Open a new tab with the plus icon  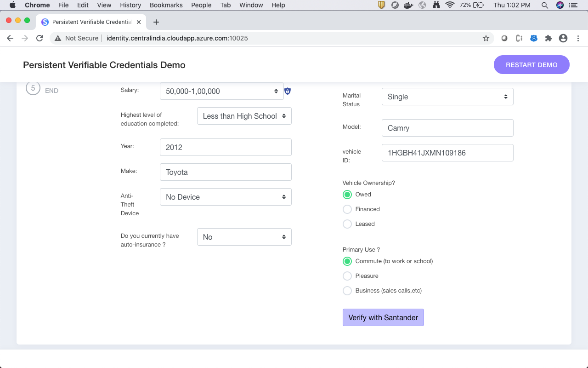tap(156, 22)
